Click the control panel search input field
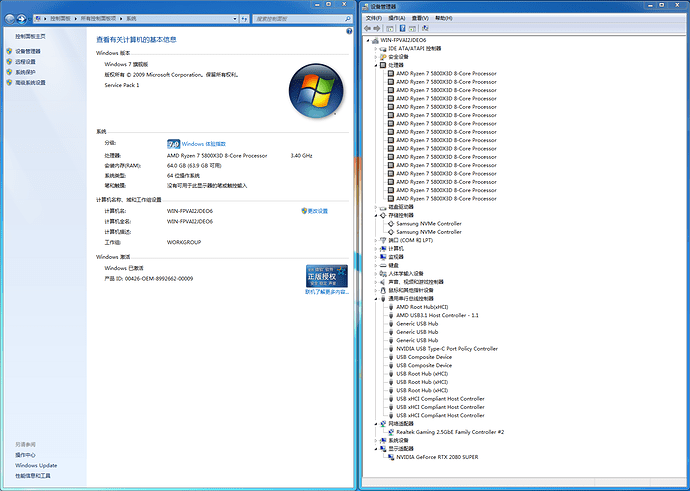The width and height of the screenshot is (690, 491). [x=298, y=19]
